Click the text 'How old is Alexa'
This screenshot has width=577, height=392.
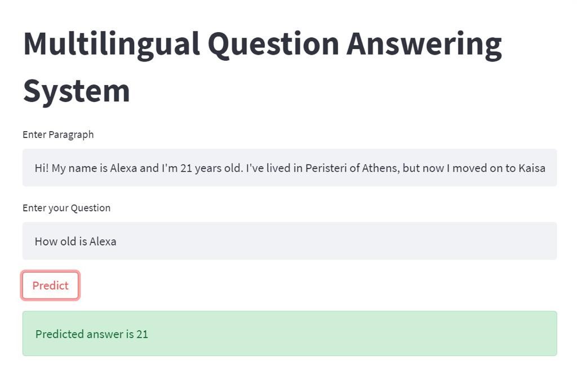[x=75, y=241]
